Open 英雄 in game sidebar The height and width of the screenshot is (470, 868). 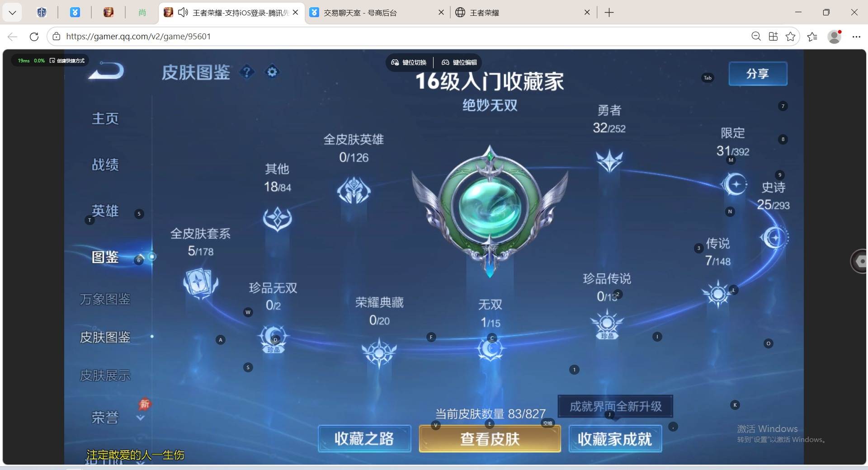[x=105, y=211]
